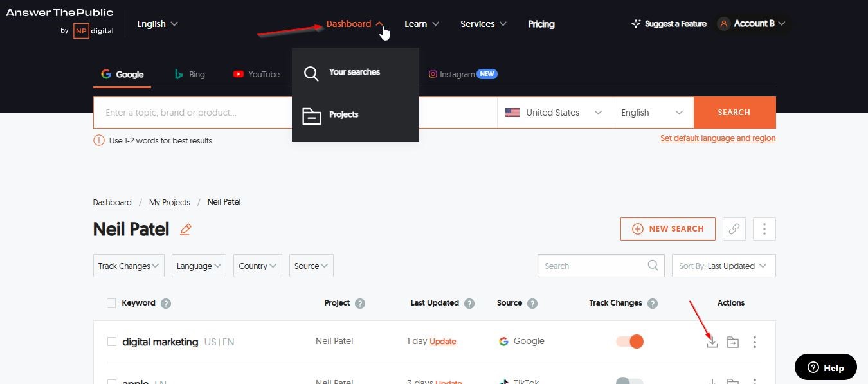Click move-to-folder icon in digital marketing row
This screenshot has width=868, height=384.
point(733,342)
